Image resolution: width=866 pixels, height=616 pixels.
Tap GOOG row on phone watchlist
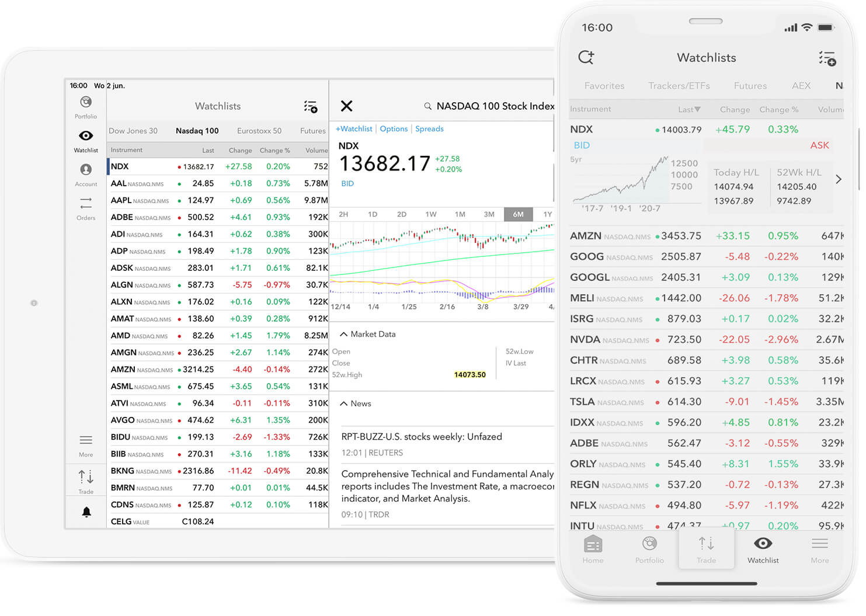707,257
